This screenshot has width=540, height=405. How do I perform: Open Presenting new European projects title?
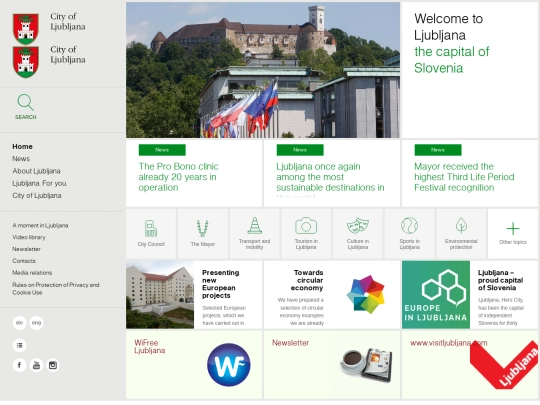[x=220, y=284]
